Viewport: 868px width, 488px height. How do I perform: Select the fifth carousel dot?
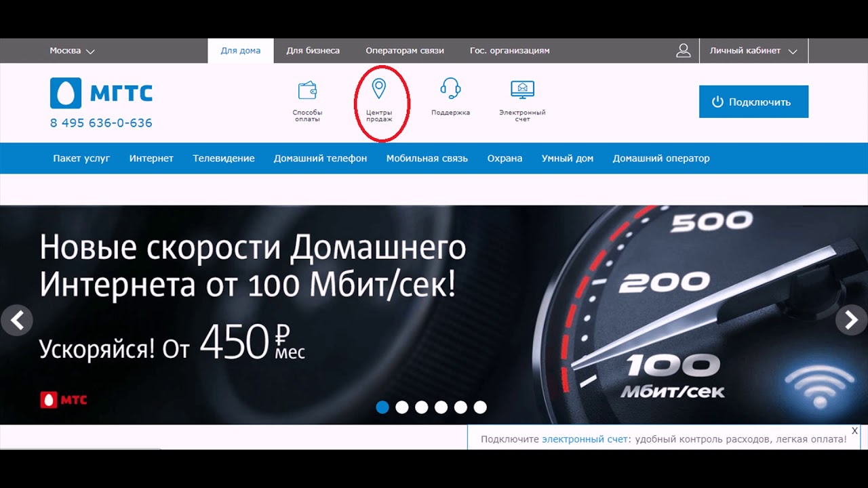pyautogui.click(x=461, y=407)
